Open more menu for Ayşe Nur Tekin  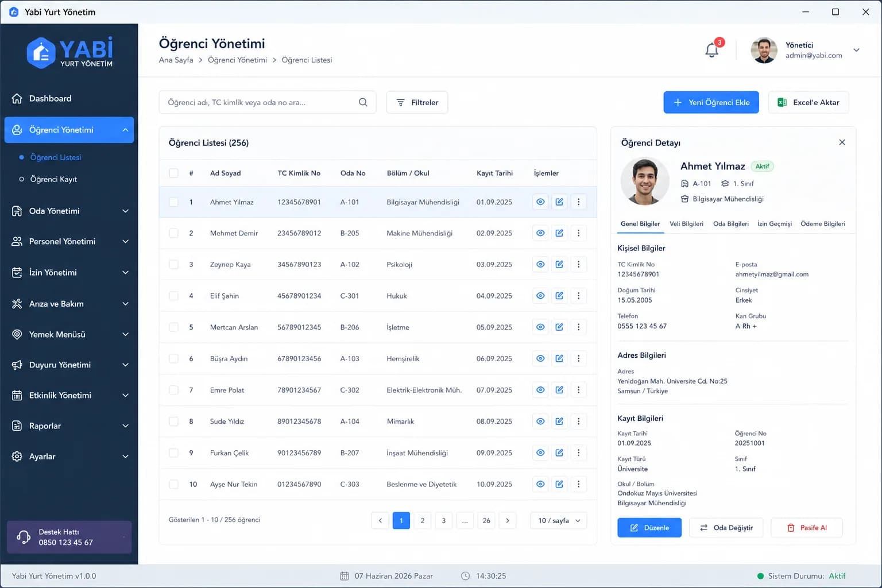pos(578,484)
